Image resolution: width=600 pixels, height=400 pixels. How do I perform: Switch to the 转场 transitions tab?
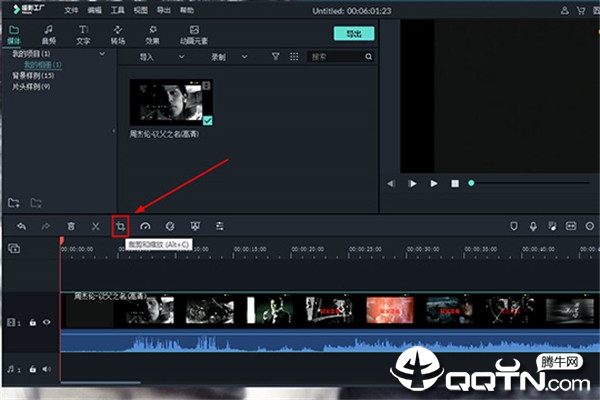[x=118, y=35]
